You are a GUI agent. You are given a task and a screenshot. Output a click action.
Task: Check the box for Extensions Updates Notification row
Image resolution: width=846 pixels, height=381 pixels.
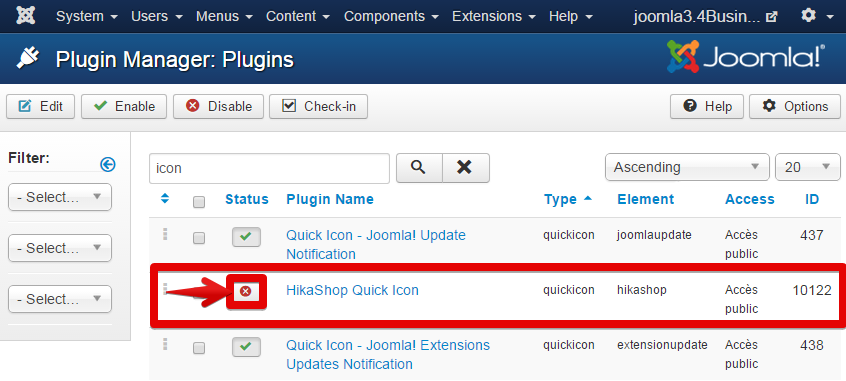point(199,348)
